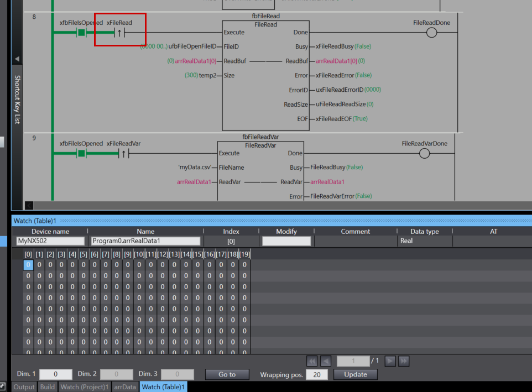Select xfbFileIsOpened contact on rung 9
Viewport: 532px width, 392px height.
(81, 154)
